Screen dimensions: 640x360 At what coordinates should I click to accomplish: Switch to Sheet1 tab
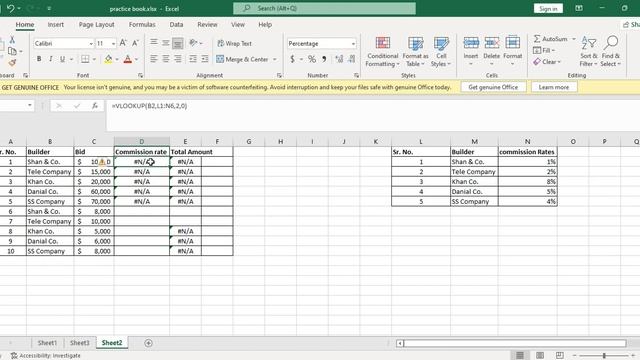[47, 343]
